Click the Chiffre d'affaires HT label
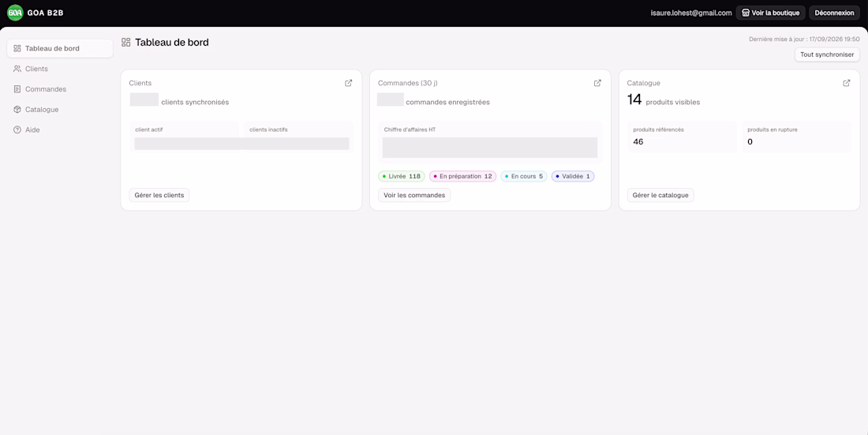868x435 pixels. tap(410, 129)
